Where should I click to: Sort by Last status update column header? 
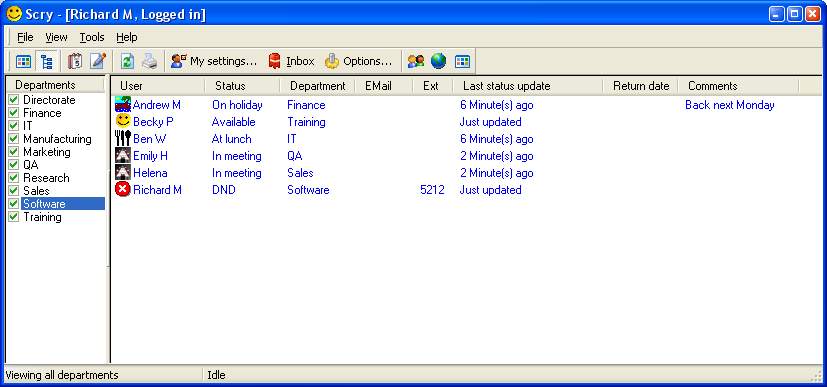point(527,86)
